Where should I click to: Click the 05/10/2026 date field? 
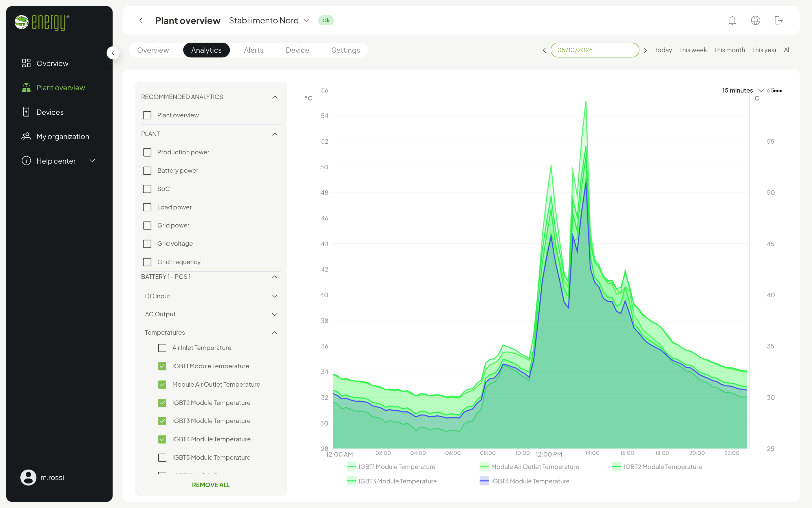click(x=595, y=50)
